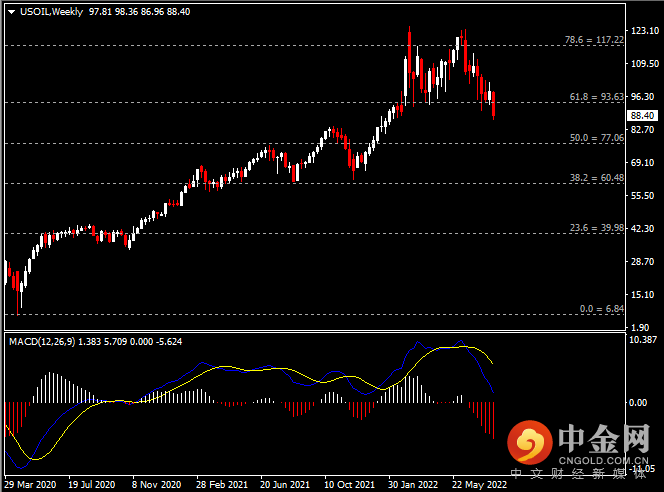Click the orange coin logo icon in watermark

point(530,440)
